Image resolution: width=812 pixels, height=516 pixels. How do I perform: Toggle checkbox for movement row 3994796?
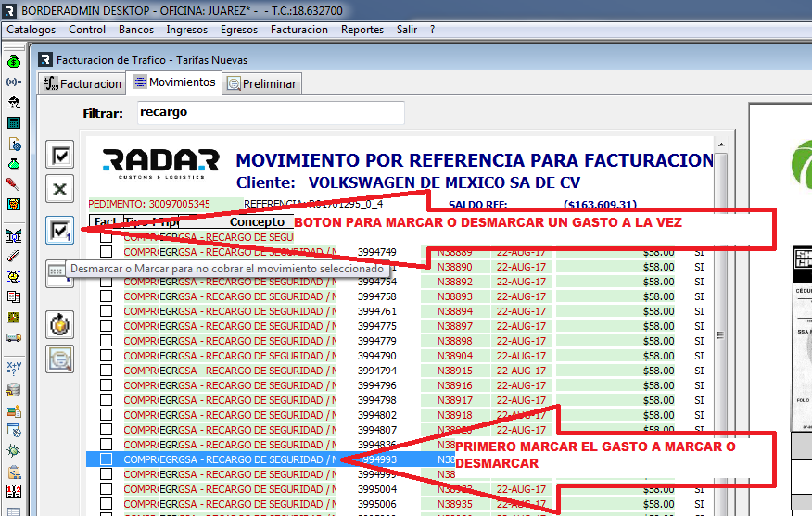click(x=107, y=385)
